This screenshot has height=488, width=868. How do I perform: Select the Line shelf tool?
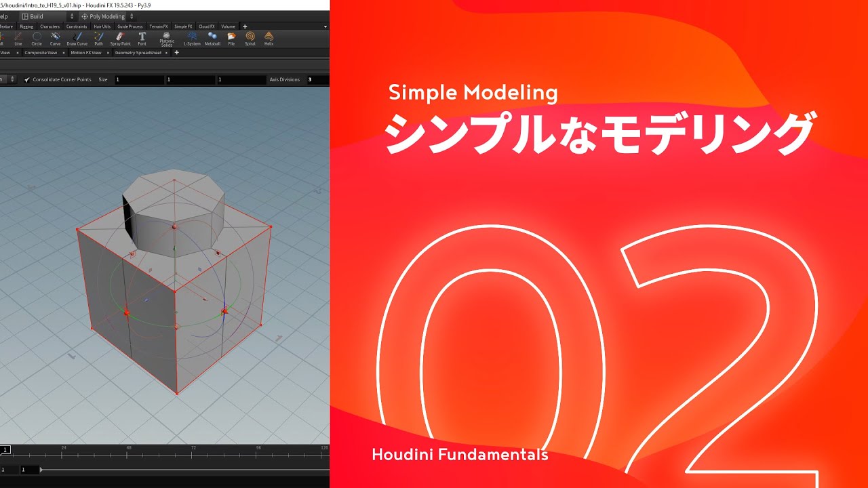click(x=18, y=38)
